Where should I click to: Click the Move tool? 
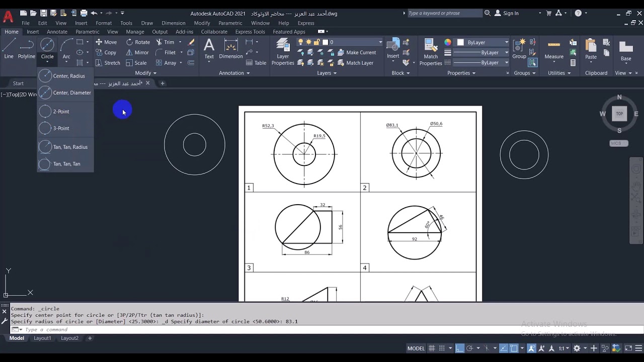point(106,42)
